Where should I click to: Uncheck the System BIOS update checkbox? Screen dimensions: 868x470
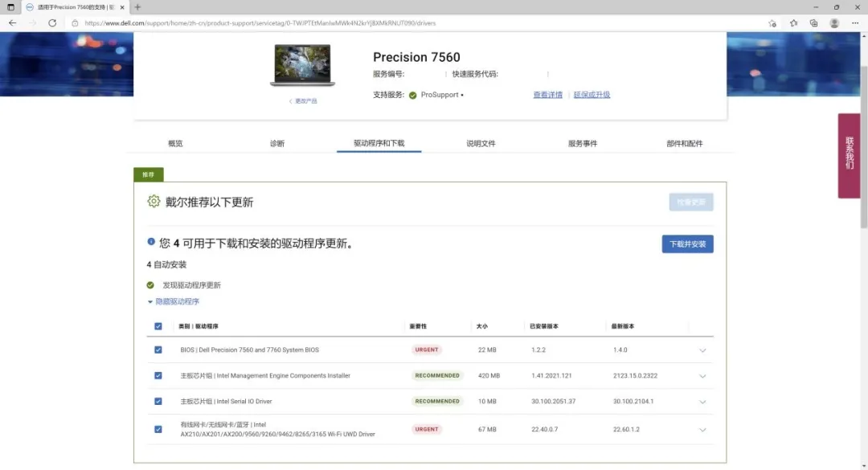pos(158,349)
